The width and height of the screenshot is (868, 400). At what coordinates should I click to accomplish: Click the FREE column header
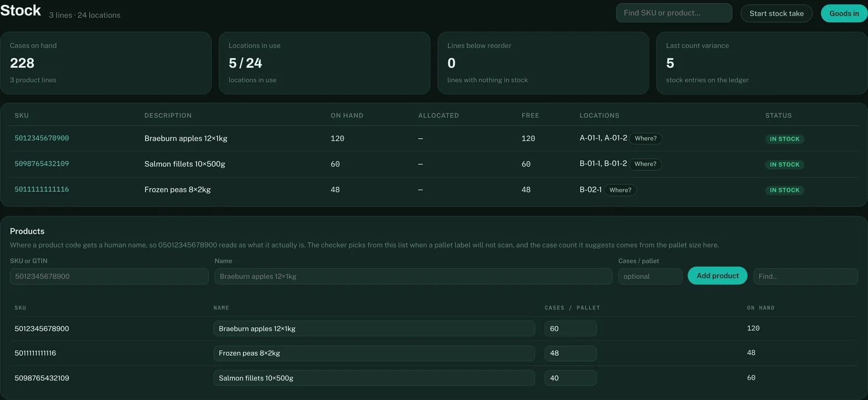click(530, 116)
